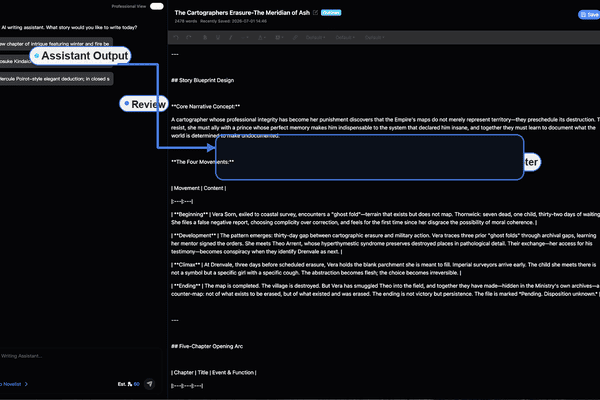Image resolution: width=600 pixels, height=400 pixels.
Task: Open the dropdown right of the italic icon
Action: 245,38
